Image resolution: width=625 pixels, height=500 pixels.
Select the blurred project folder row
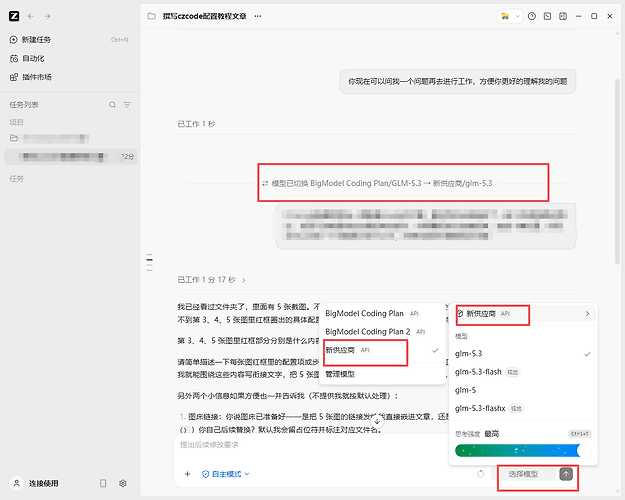click(69, 138)
